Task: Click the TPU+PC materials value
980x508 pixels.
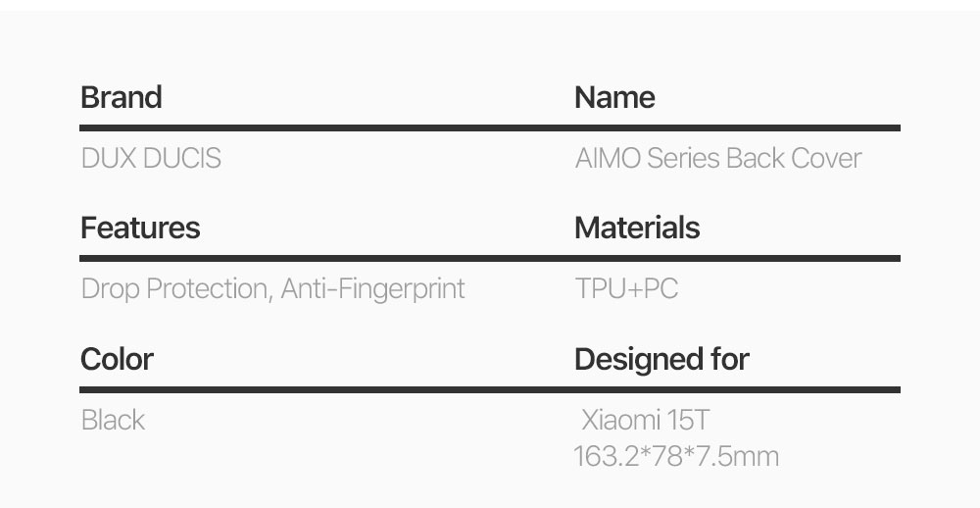Action: click(626, 289)
